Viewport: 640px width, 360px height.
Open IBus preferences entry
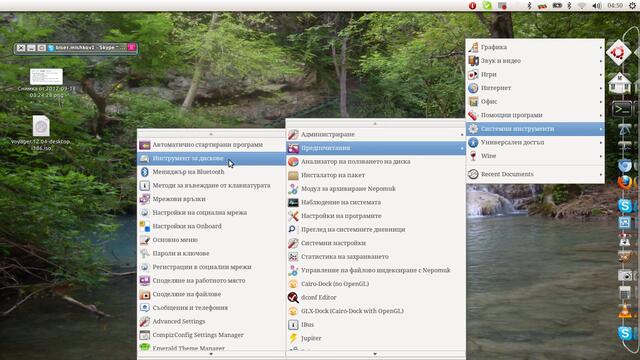[376, 324]
